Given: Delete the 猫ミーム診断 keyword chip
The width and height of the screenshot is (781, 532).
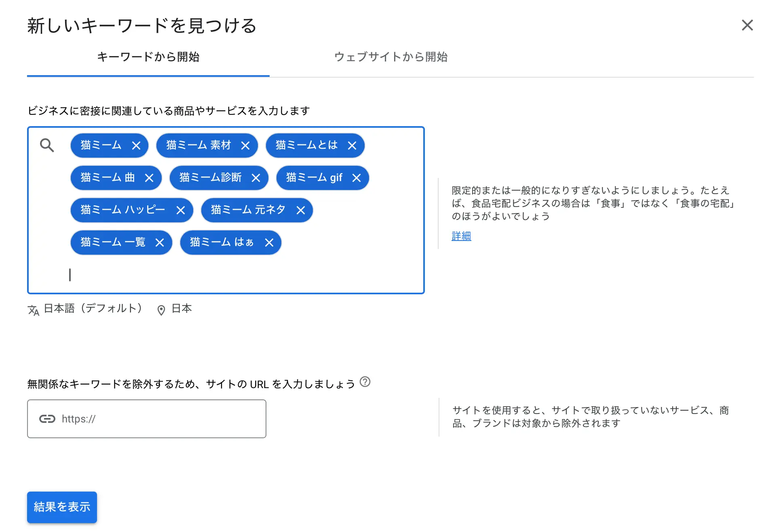Looking at the screenshot, I should (256, 178).
